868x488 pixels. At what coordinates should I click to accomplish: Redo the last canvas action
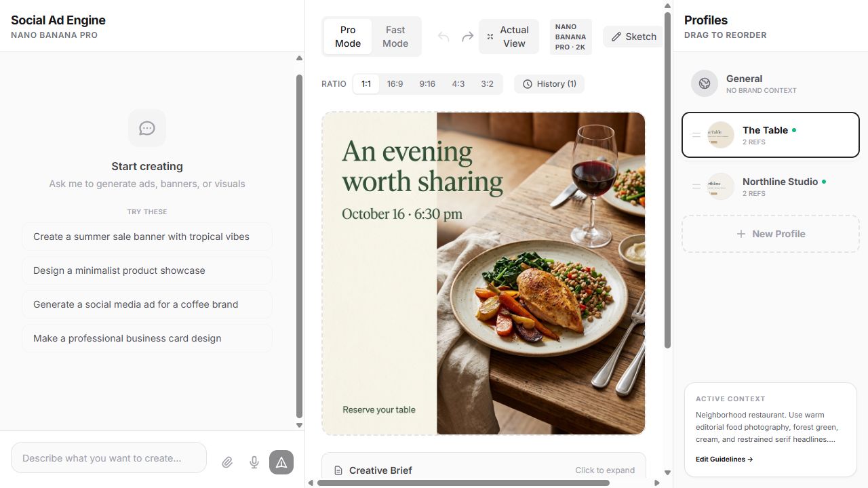pyautogui.click(x=467, y=37)
